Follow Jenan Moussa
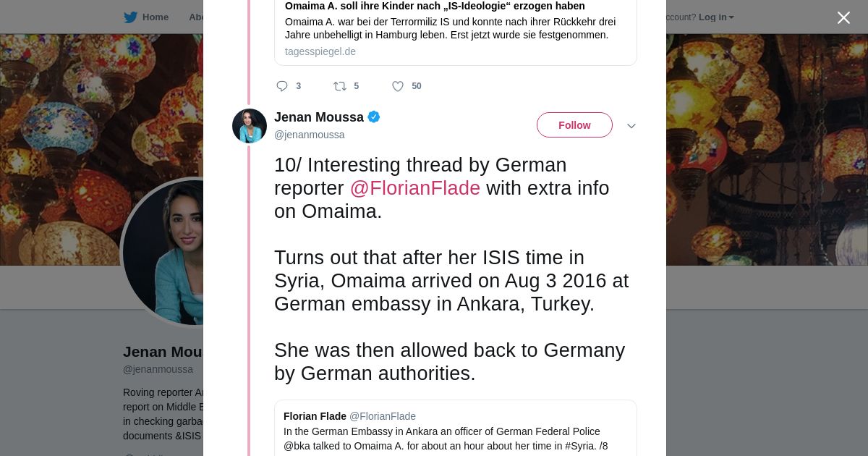 574,125
